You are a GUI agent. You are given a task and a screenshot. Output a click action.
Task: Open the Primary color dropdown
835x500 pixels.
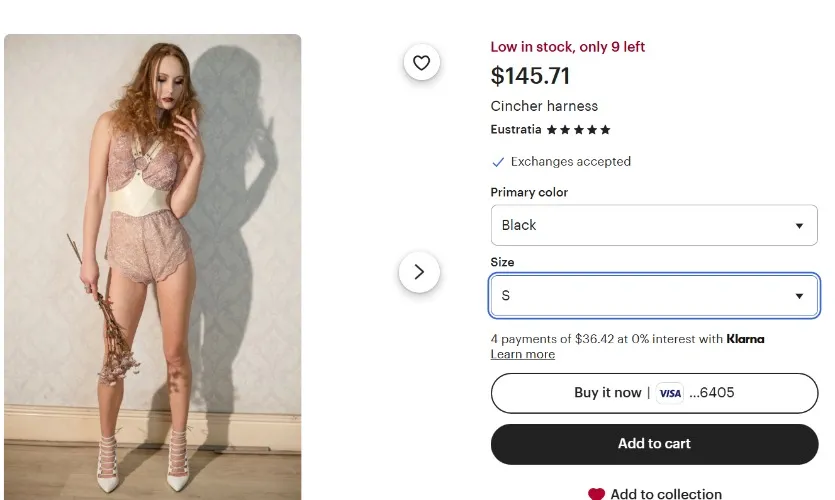point(653,225)
